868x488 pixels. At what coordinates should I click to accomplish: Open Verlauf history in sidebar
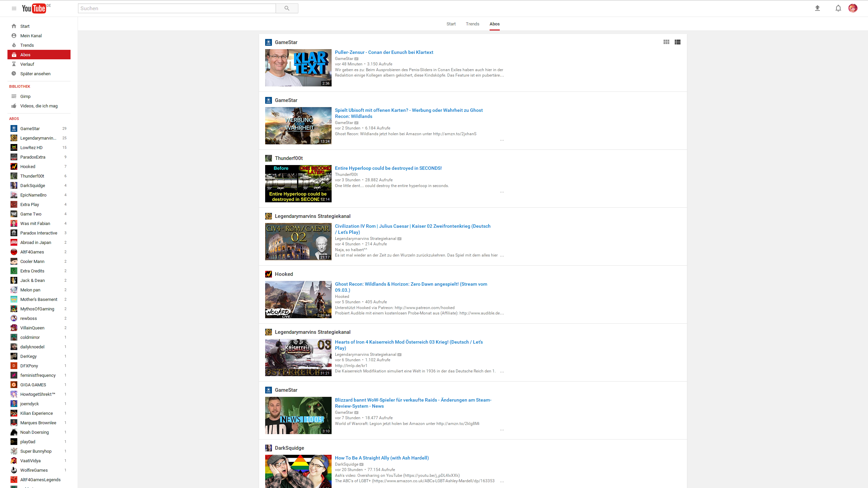(39, 64)
